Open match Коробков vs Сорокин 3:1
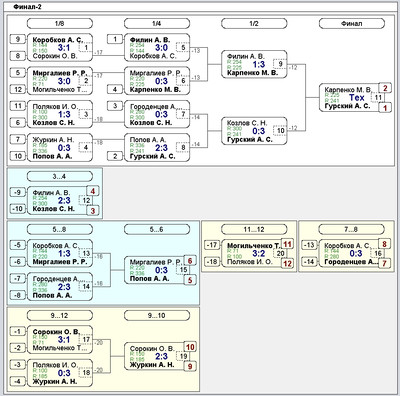The height and width of the screenshot is (396, 400). [x=59, y=48]
